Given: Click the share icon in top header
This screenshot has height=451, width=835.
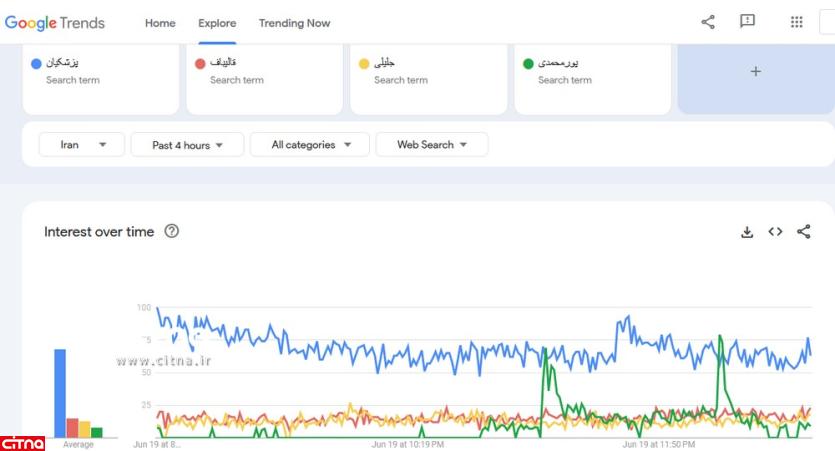Looking at the screenshot, I should [x=708, y=22].
